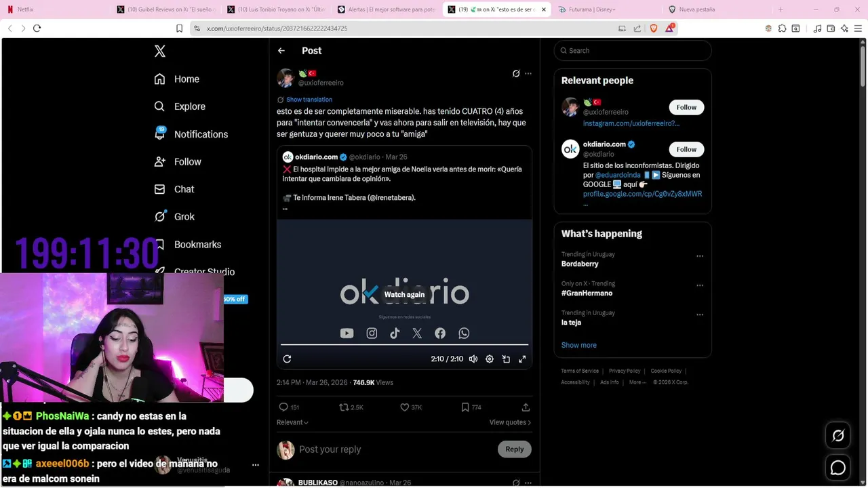This screenshot has height=488, width=868.
Task: Open instagram.com/uxioferreiro link
Action: pyautogui.click(x=631, y=123)
